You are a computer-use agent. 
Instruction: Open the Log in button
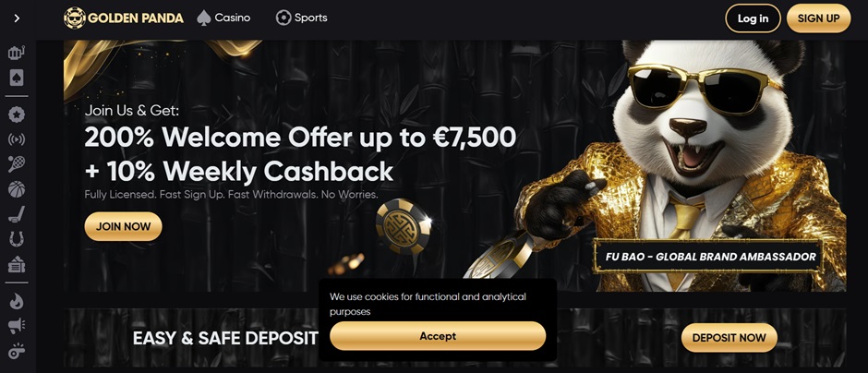[753, 18]
